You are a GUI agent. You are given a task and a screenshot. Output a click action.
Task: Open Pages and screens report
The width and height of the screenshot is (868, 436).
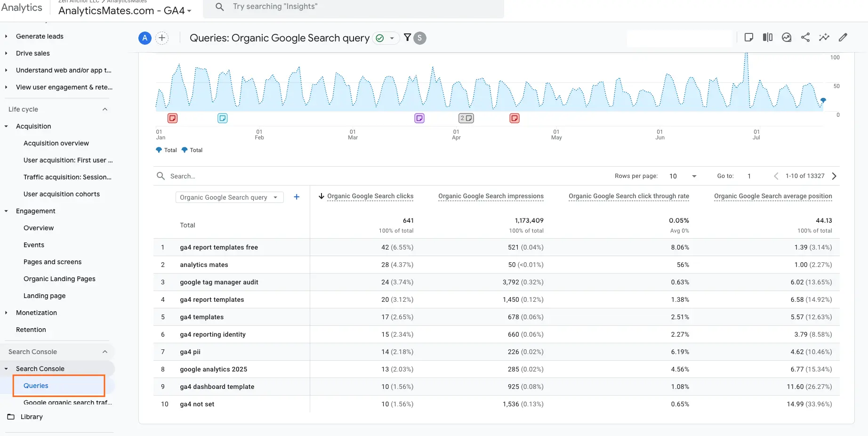[52, 262]
